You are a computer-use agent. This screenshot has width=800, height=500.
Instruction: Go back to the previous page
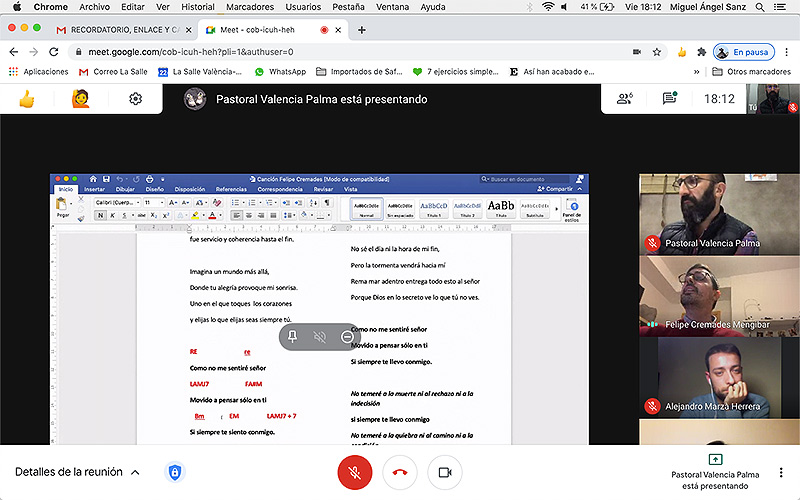[14, 52]
